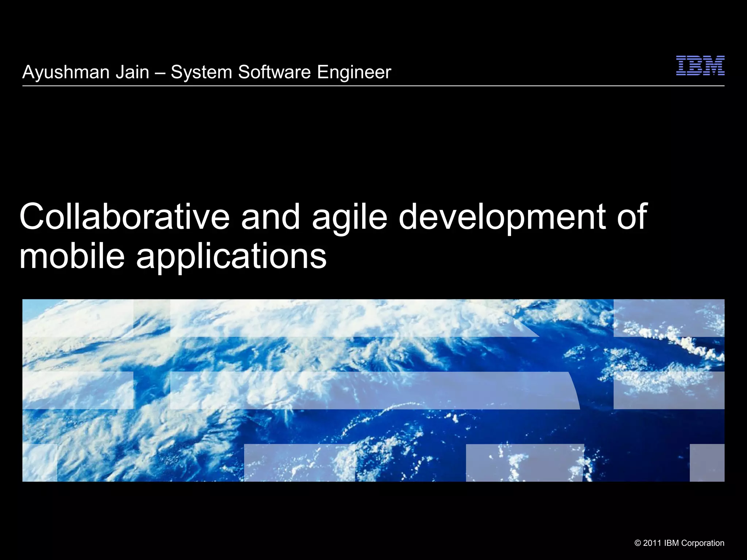Click the 2011 year in the footer
This screenshot has height=560, width=747.
tap(653, 543)
